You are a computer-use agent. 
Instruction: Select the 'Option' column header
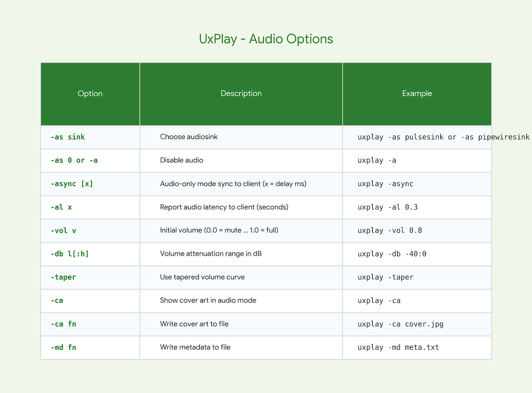coord(90,94)
